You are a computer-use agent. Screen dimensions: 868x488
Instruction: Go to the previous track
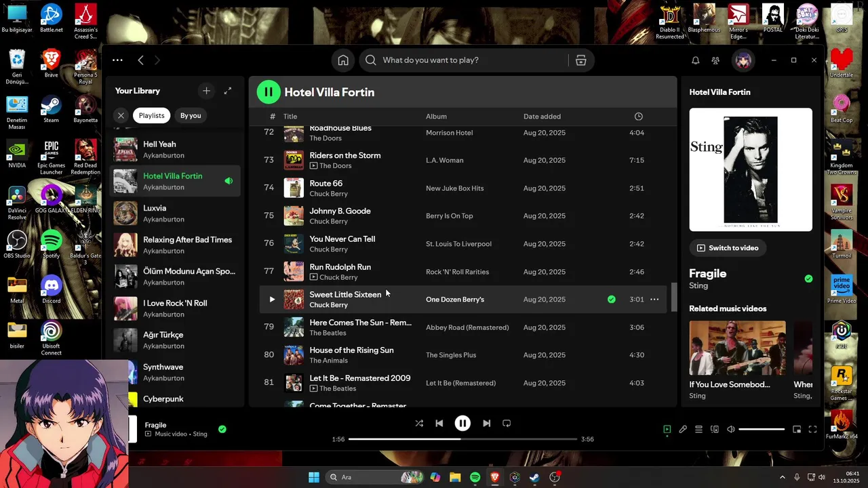(x=439, y=423)
